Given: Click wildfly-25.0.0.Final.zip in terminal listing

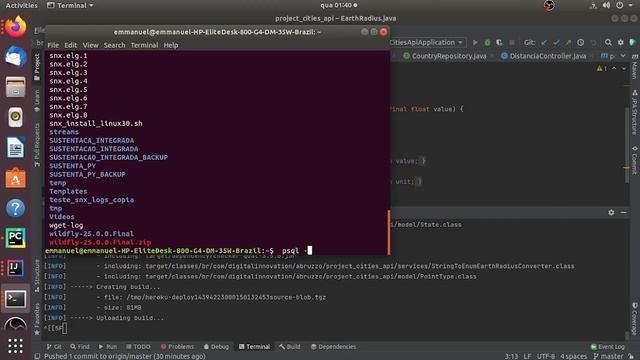Looking at the screenshot, I should pos(100,242).
